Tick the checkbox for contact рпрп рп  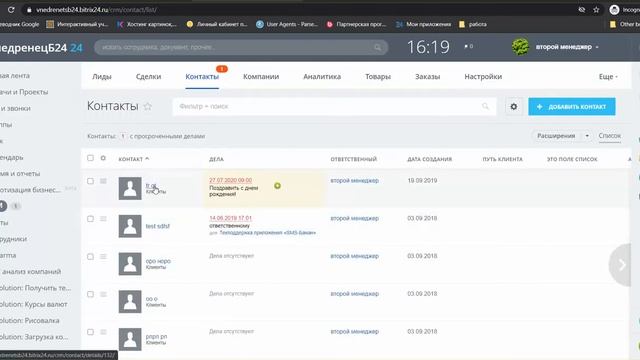[x=90, y=332]
